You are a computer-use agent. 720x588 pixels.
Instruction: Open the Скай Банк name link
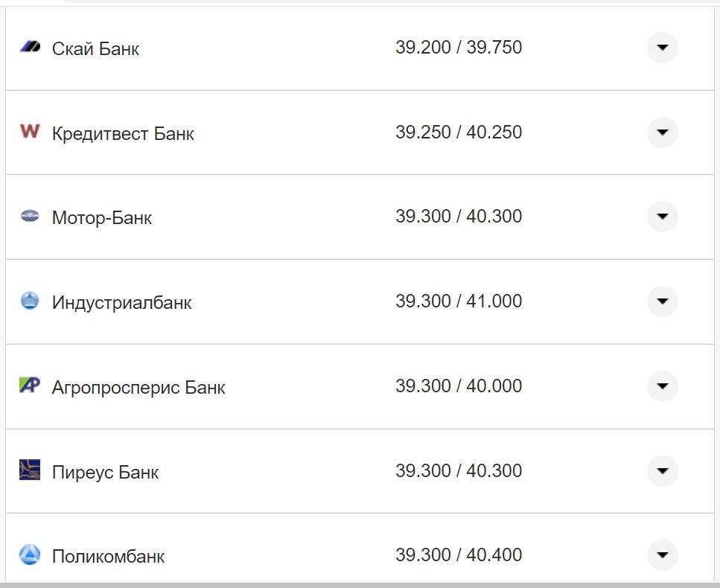coord(95,49)
